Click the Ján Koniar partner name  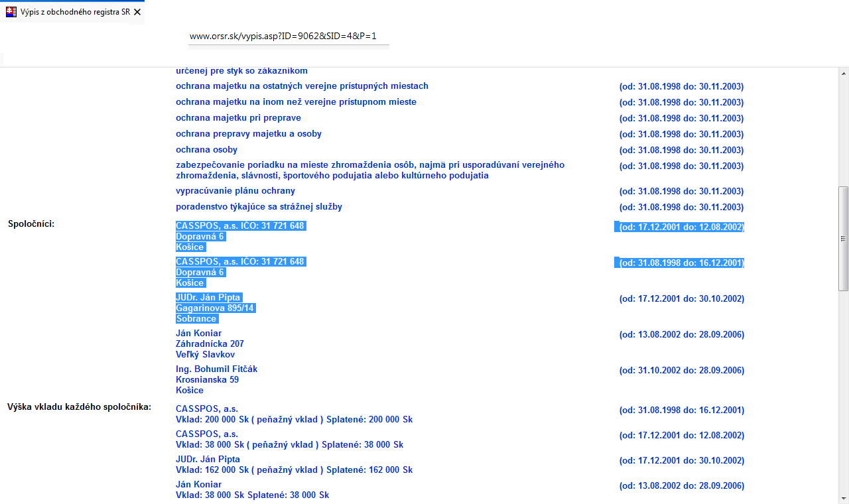tap(199, 333)
